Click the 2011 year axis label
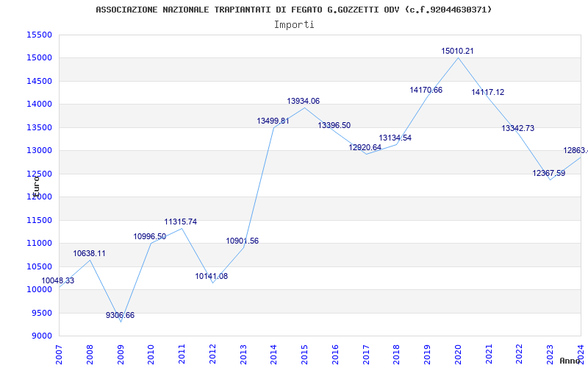The height and width of the screenshot is (368, 588). (x=182, y=355)
